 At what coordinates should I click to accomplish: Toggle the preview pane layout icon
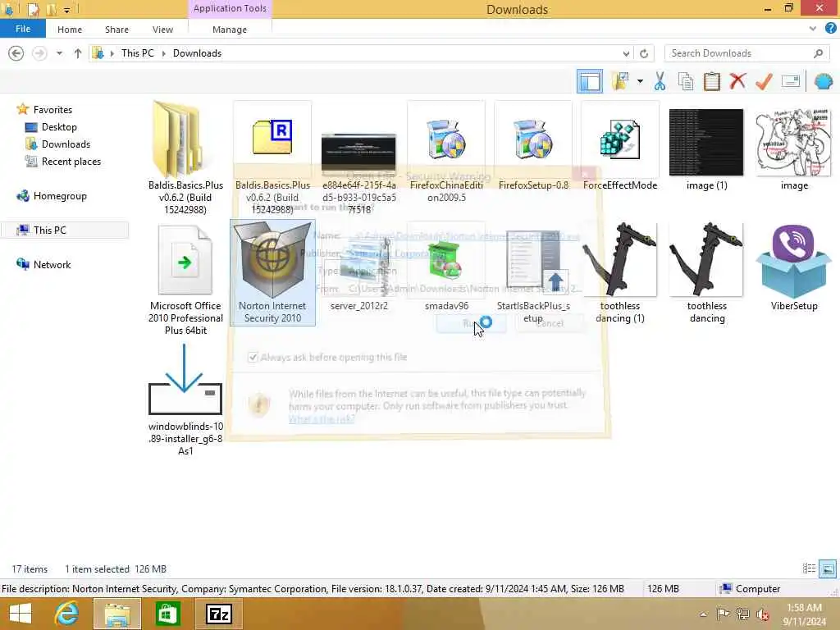[x=589, y=81]
